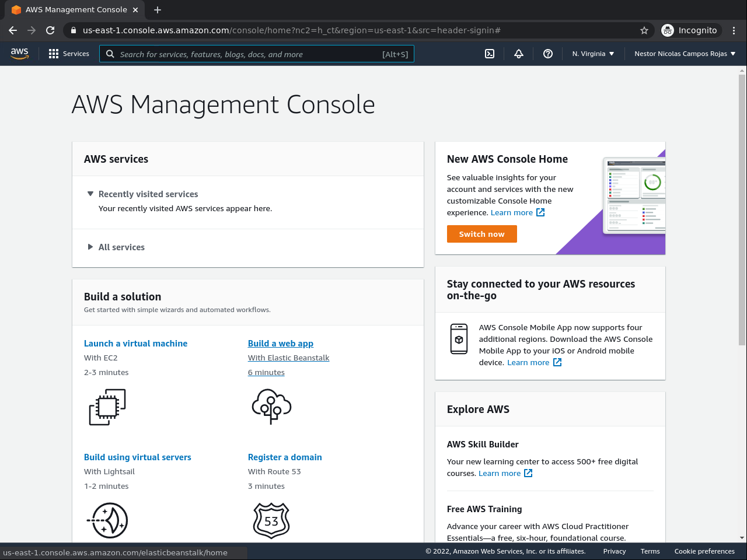Collapse the Recently visited services section
747x560 pixels.
[x=90, y=194]
